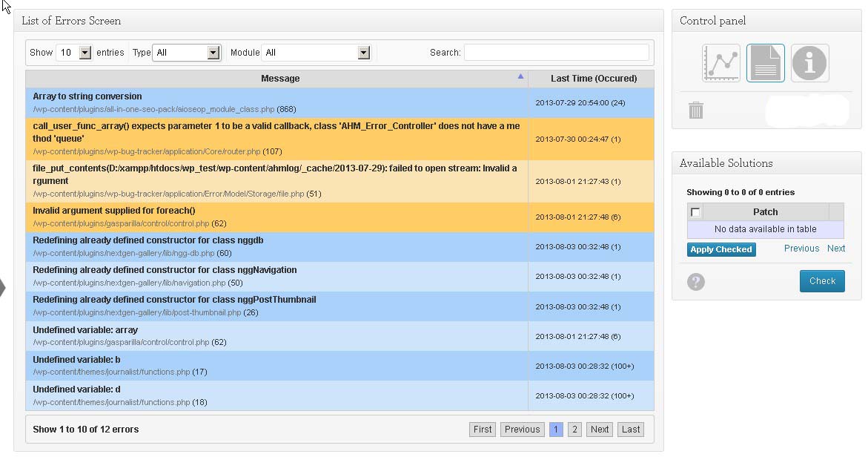This screenshot has height=457, width=868.
Task: Select page 1 in pagination
Action: (x=556, y=430)
